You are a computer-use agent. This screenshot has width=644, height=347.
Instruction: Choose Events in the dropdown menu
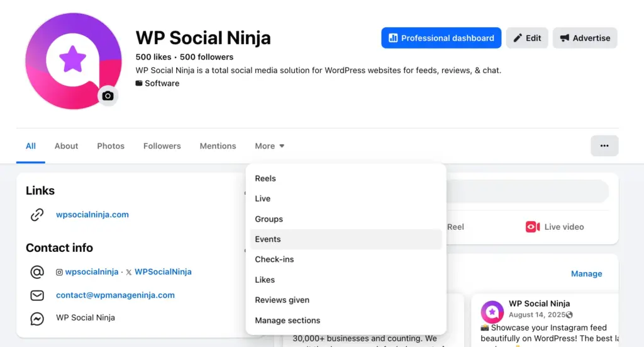click(x=346, y=239)
